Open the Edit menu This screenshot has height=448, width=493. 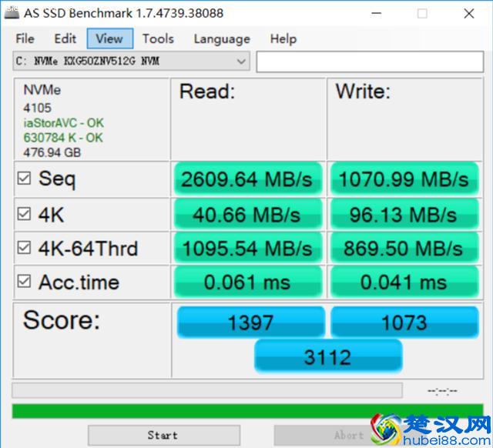65,38
